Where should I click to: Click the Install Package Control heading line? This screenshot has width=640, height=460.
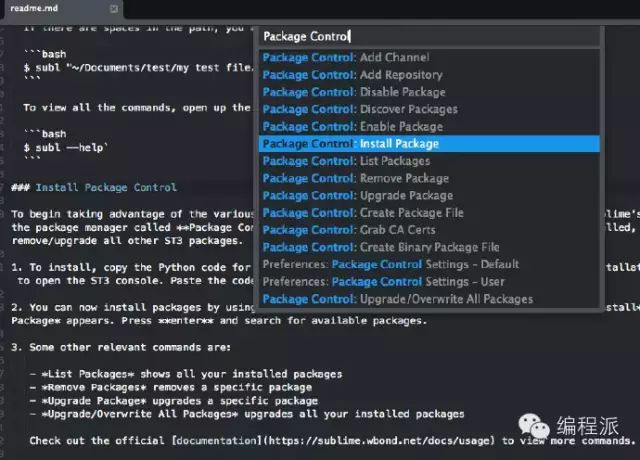pos(94,187)
